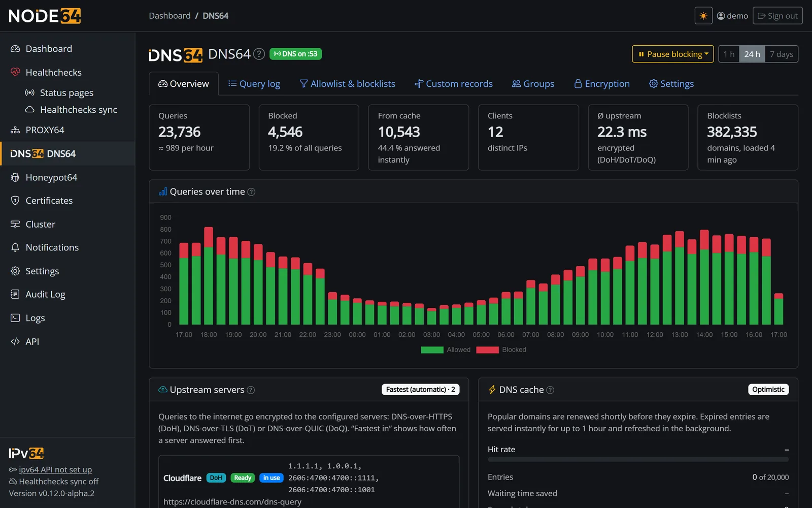The image size is (812, 508).
Task: Open Logs in the sidebar
Action: pyautogui.click(x=67, y=318)
